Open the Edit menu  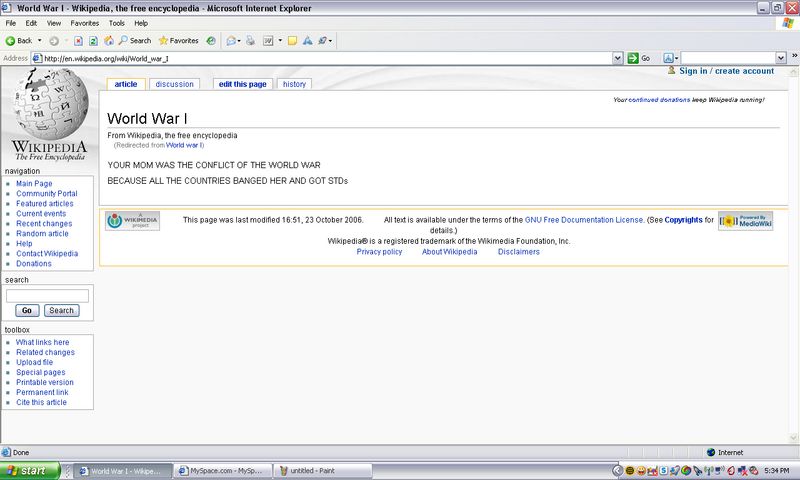point(31,23)
